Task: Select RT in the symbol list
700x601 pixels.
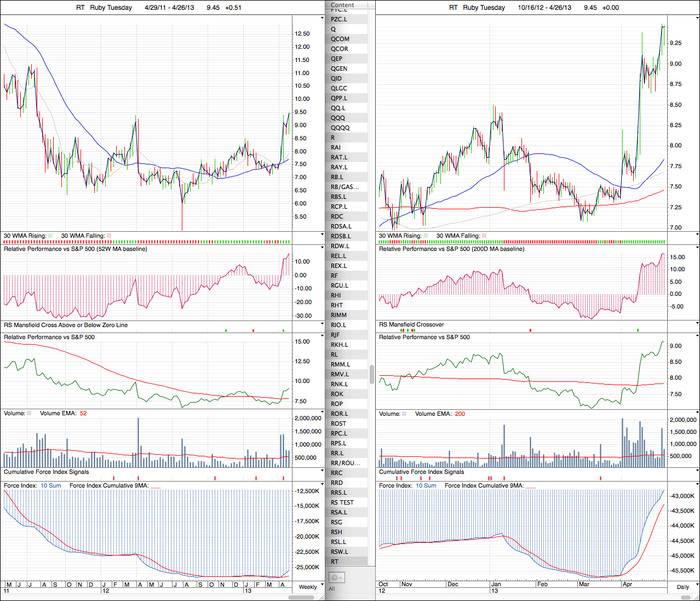Action: click(x=335, y=562)
